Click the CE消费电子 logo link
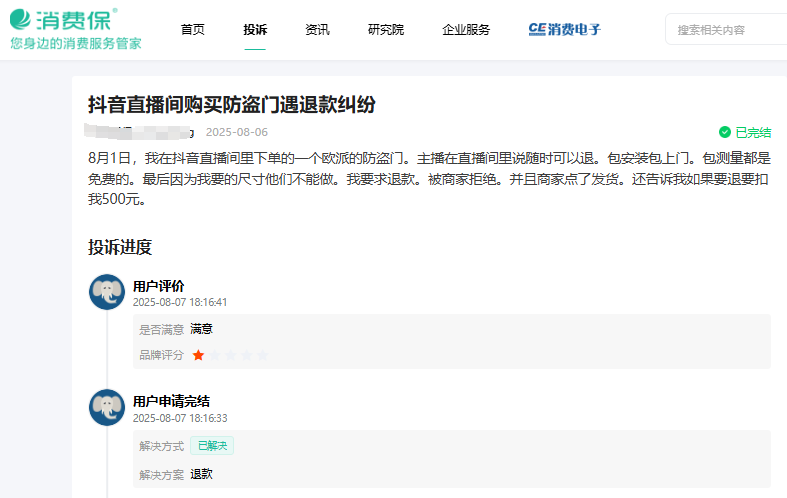 tap(565, 30)
